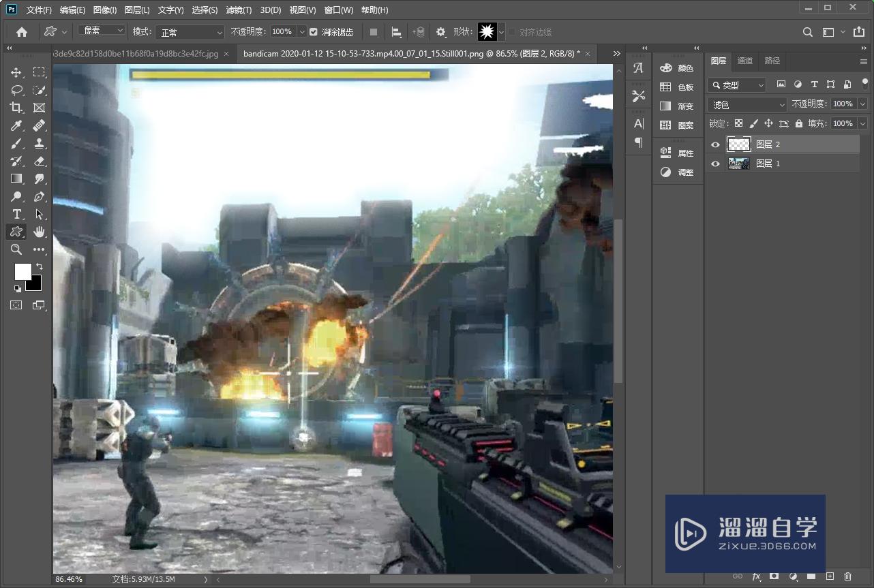Hide 图层 1 with its eye icon
The height and width of the screenshot is (588, 874).
click(x=715, y=164)
